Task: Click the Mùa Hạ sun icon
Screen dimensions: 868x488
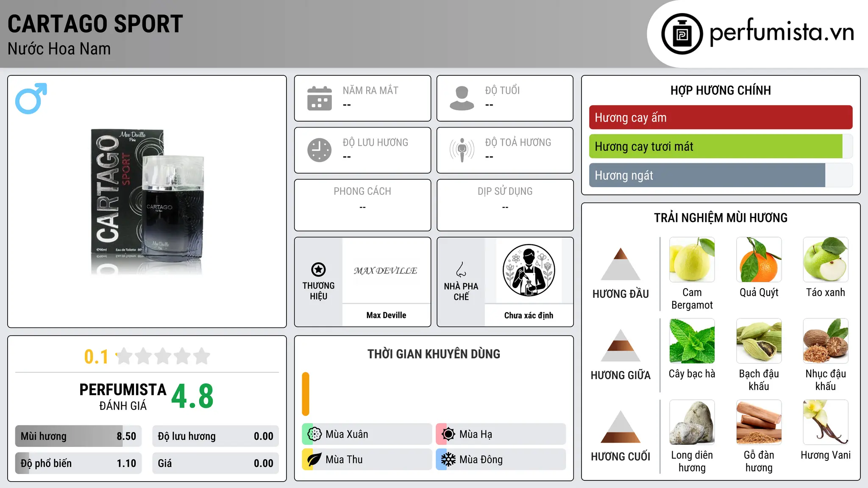Action: pos(448,434)
